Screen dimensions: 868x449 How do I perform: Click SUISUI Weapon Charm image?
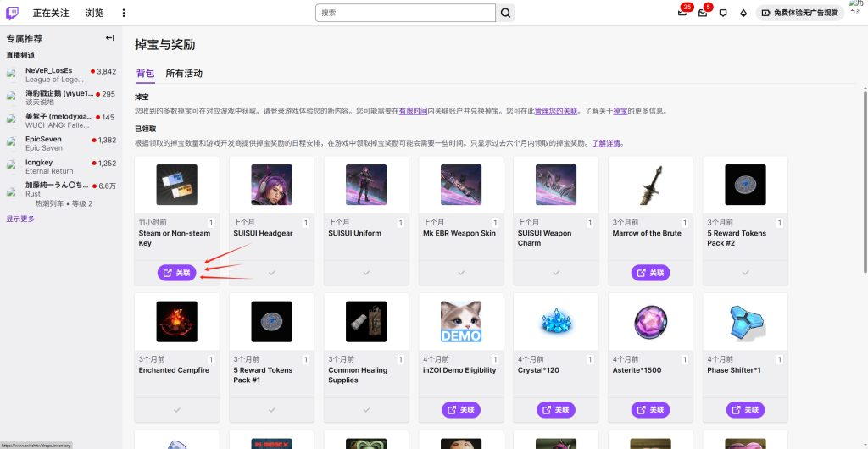[x=556, y=185]
